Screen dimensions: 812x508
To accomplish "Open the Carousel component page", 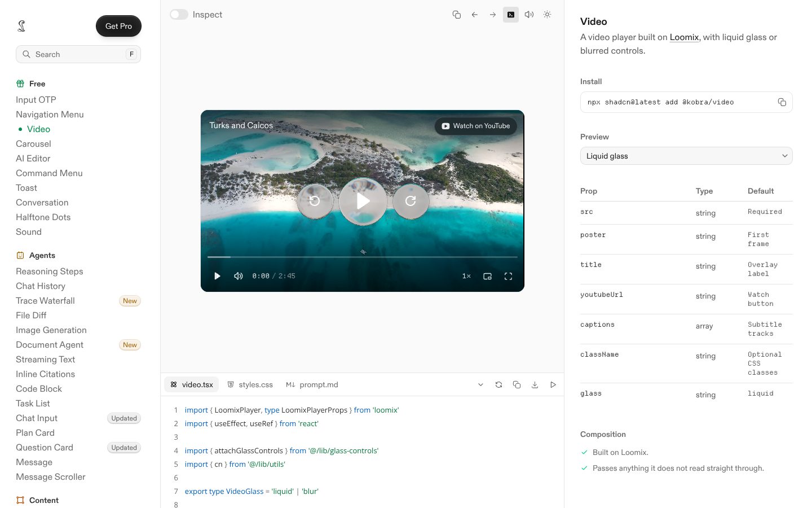I will [x=33, y=144].
